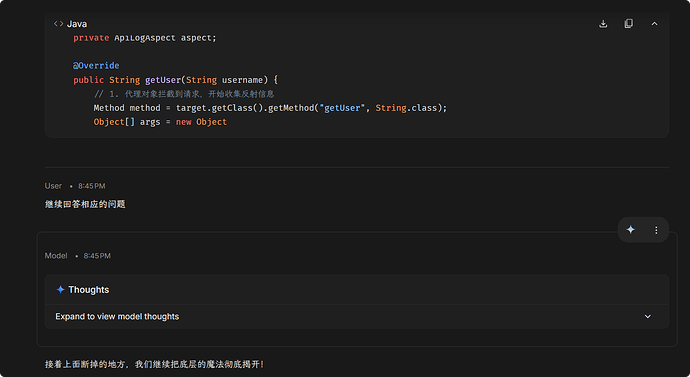Click the user message '继续回答相应的问题'
Image resolution: width=690 pixels, height=377 pixels.
(x=85, y=204)
